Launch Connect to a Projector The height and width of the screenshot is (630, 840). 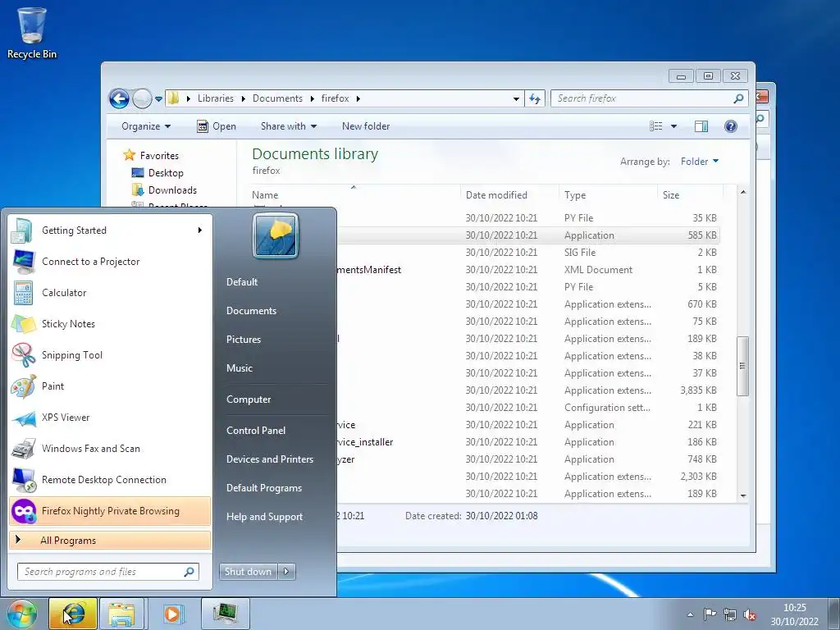[109, 262]
